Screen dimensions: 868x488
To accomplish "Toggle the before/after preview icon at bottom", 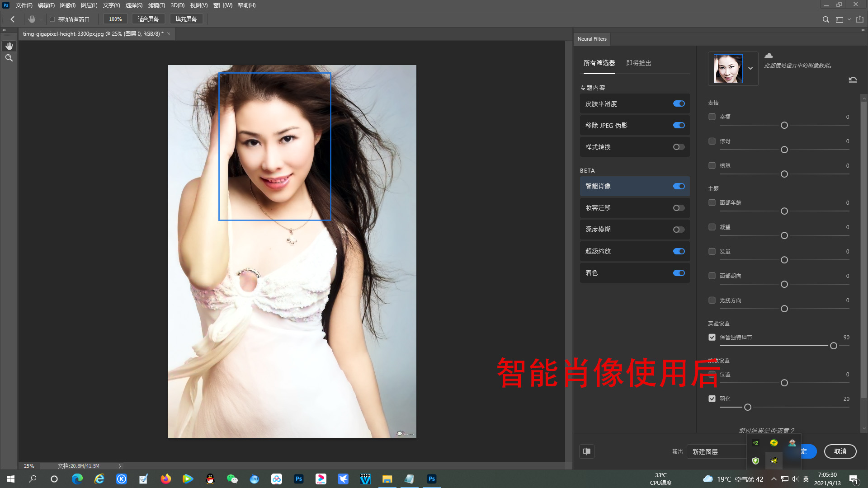I will click(x=587, y=451).
